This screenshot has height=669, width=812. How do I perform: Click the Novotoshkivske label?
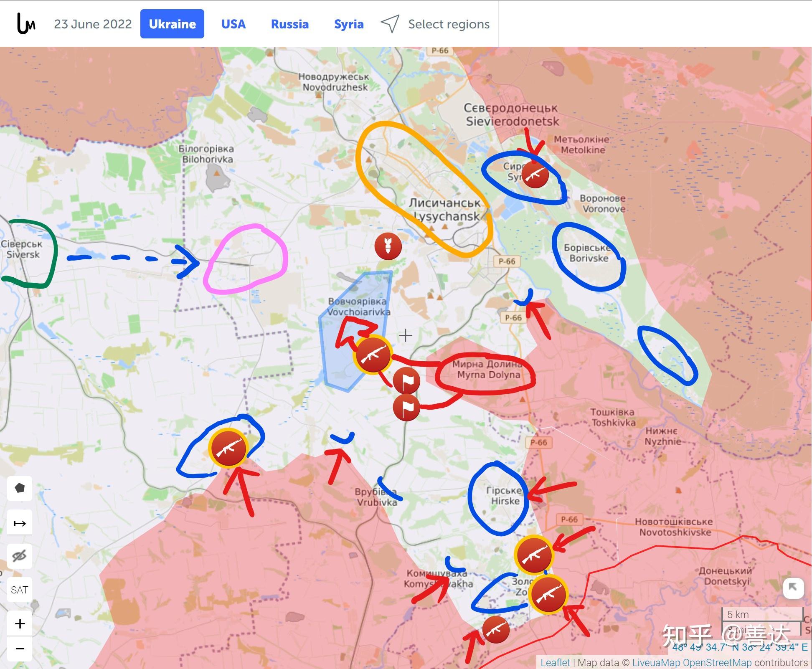click(674, 527)
